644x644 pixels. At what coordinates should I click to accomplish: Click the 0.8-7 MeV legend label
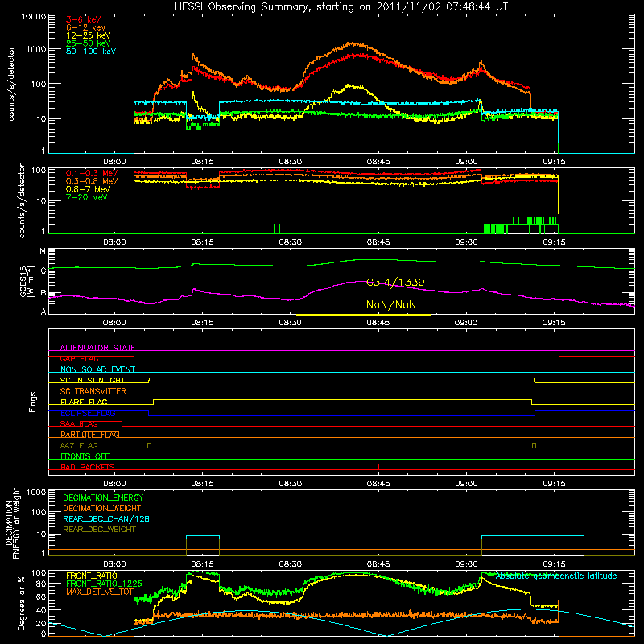[x=88, y=189]
